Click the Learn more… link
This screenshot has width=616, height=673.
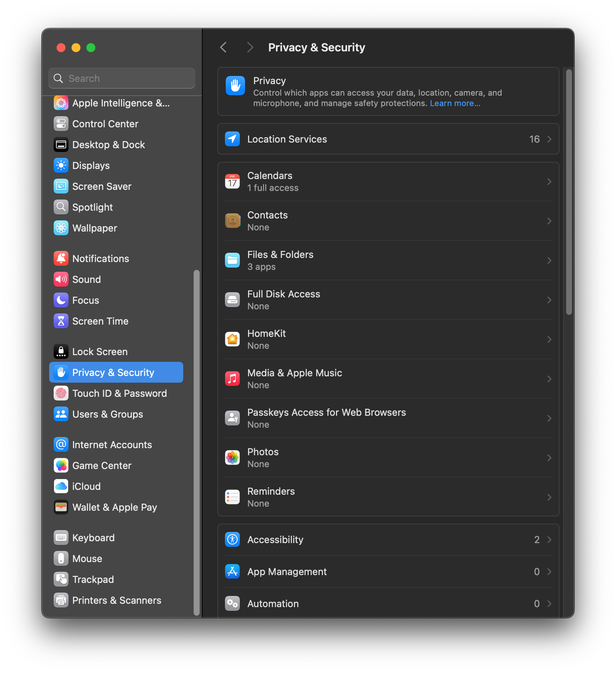coord(455,103)
